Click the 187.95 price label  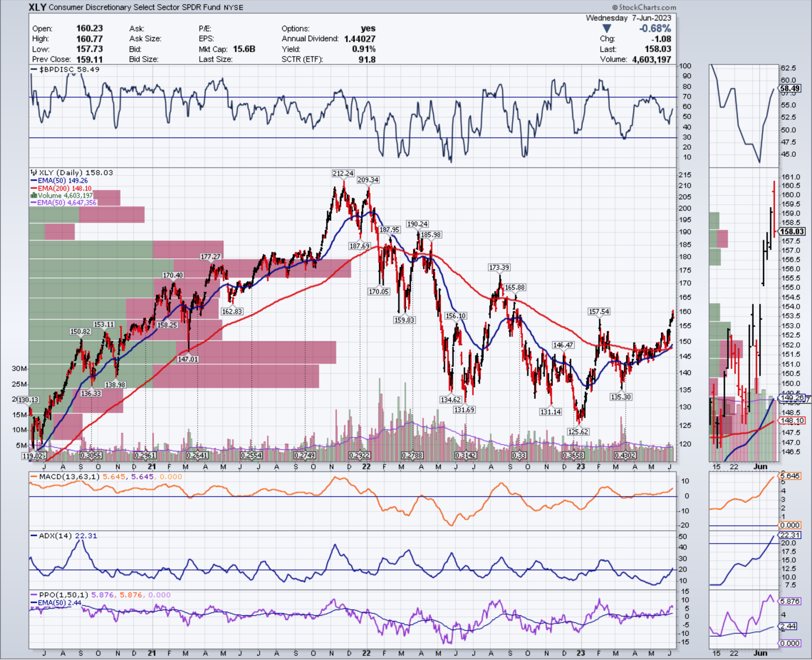(390, 230)
